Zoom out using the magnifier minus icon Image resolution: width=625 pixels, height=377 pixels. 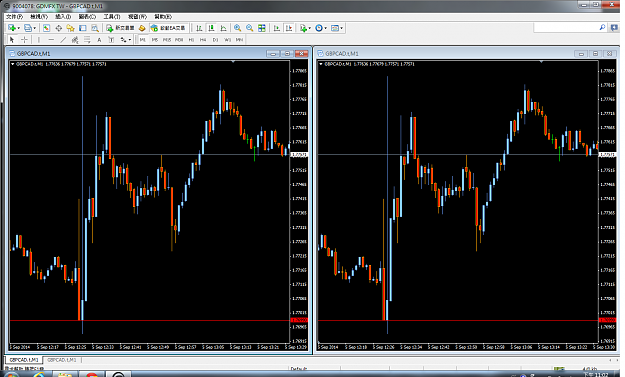tap(250, 28)
